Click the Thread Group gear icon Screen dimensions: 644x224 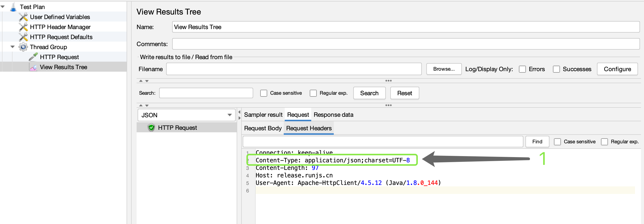pos(23,47)
